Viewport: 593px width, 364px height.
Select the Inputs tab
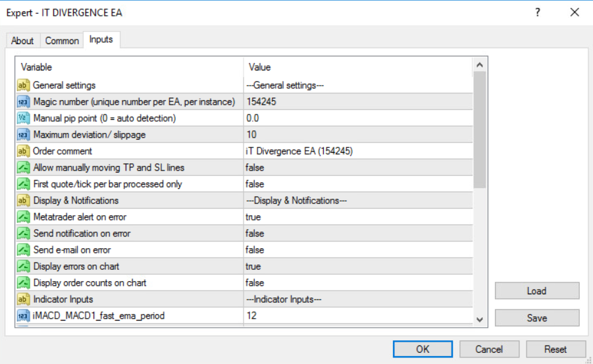coord(101,39)
